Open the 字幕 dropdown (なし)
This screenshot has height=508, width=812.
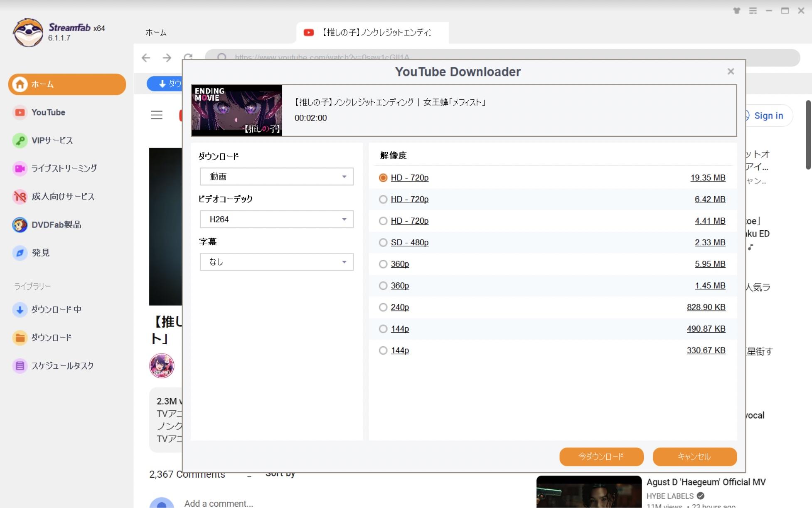(x=277, y=262)
